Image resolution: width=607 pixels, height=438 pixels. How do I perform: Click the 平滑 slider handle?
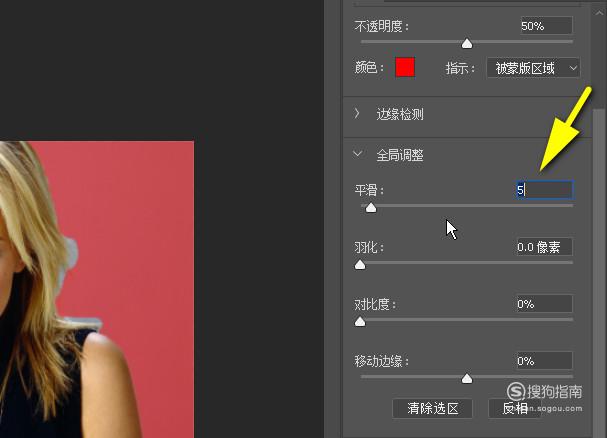pos(371,208)
